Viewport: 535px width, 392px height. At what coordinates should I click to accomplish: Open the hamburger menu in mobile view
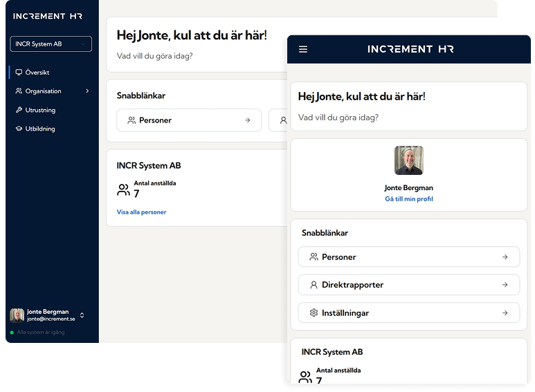pyautogui.click(x=303, y=49)
